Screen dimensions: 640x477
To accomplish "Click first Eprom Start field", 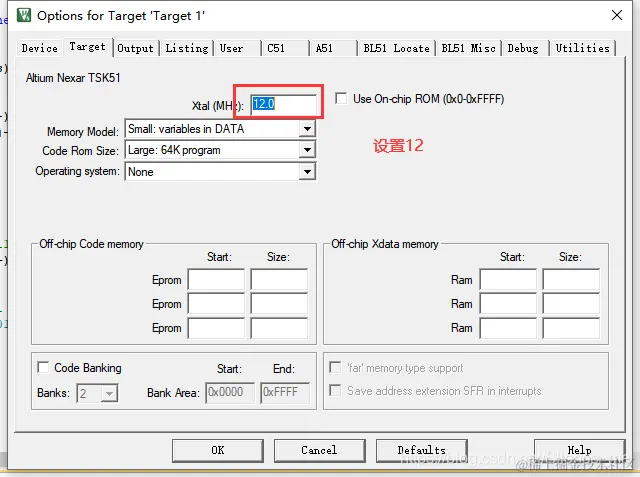I will click(x=216, y=280).
